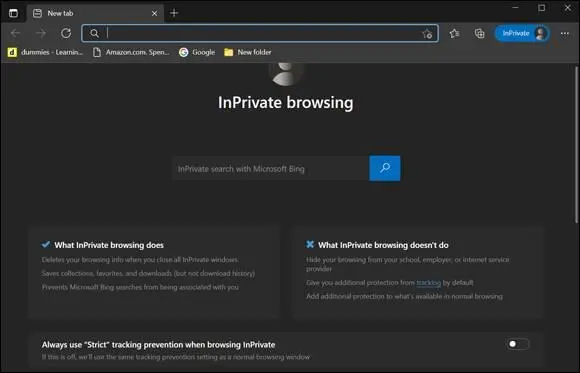The width and height of the screenshot is (580, 373).
Task: Open Settings and more ellipsis menu
Action: coord(565,33)
